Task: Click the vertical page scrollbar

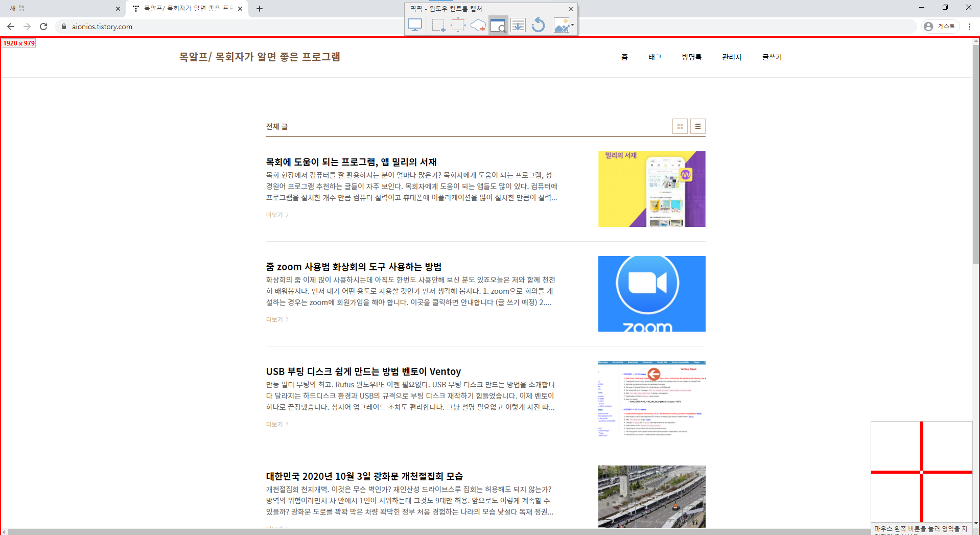Action: point(976,153)
